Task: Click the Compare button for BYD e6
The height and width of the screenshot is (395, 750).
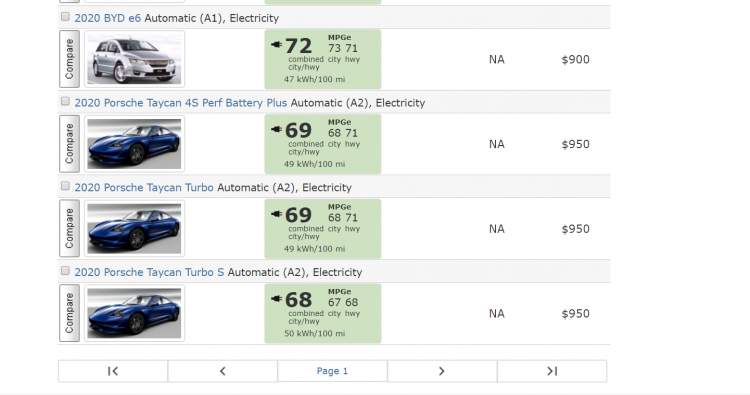Action: tap(69, 59)
